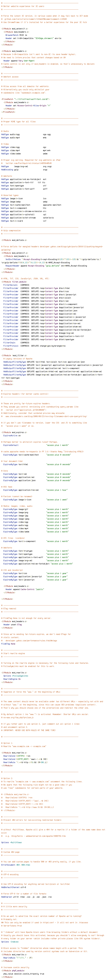Click the 'ETag removal' heading comment

9,609
